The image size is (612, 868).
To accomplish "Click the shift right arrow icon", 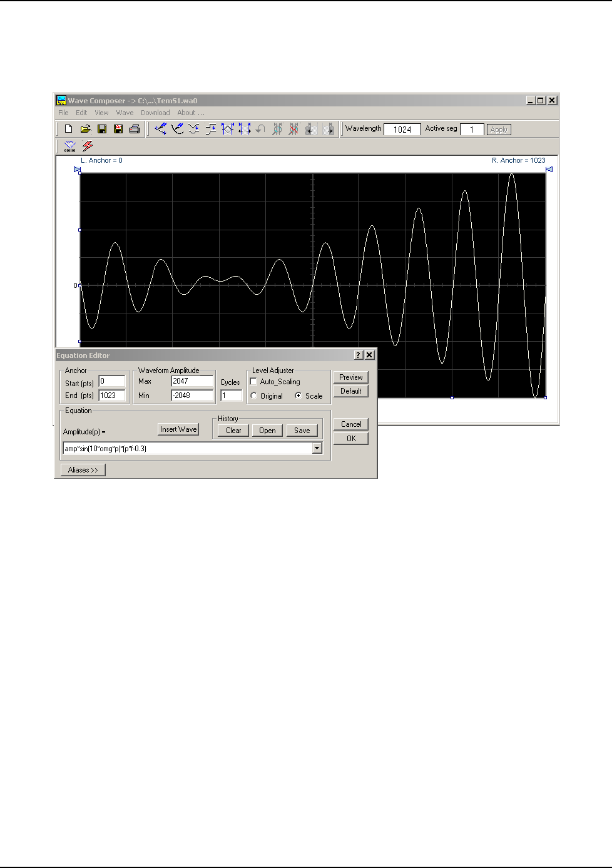I will point(328,129).
